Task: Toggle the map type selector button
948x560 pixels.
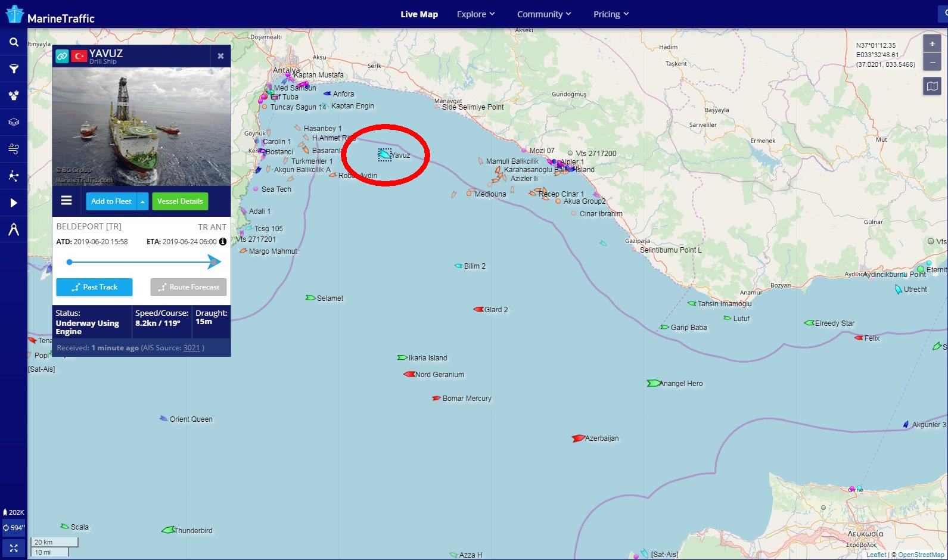Action: [x=932, y=86]
